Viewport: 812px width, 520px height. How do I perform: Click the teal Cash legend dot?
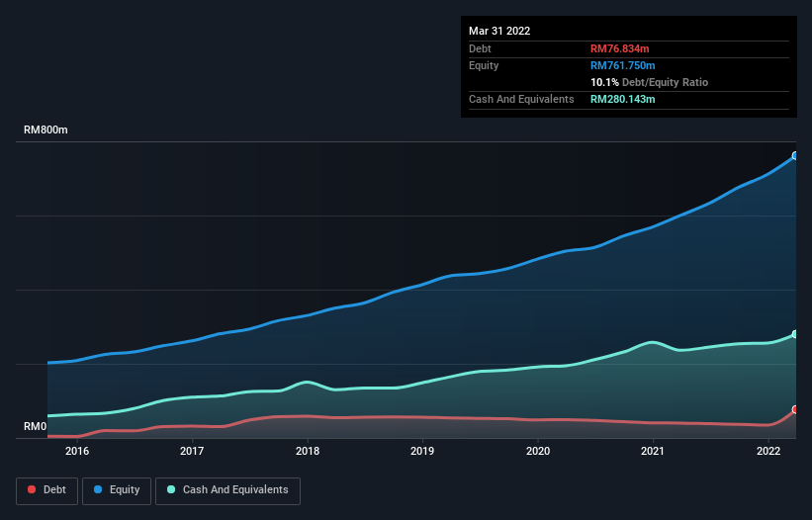tap(171, 489)
